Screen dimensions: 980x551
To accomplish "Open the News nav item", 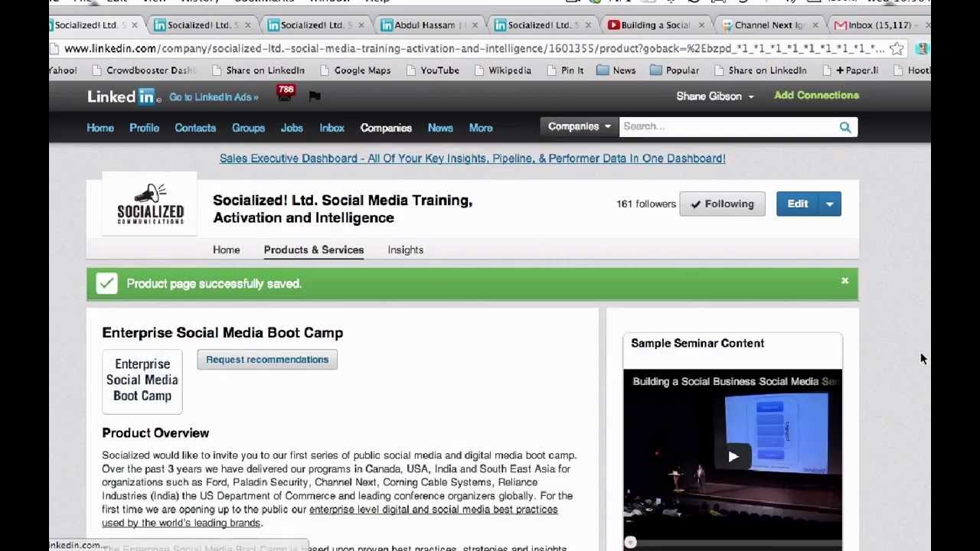I will pyautogui.click(x=440, y=128).
